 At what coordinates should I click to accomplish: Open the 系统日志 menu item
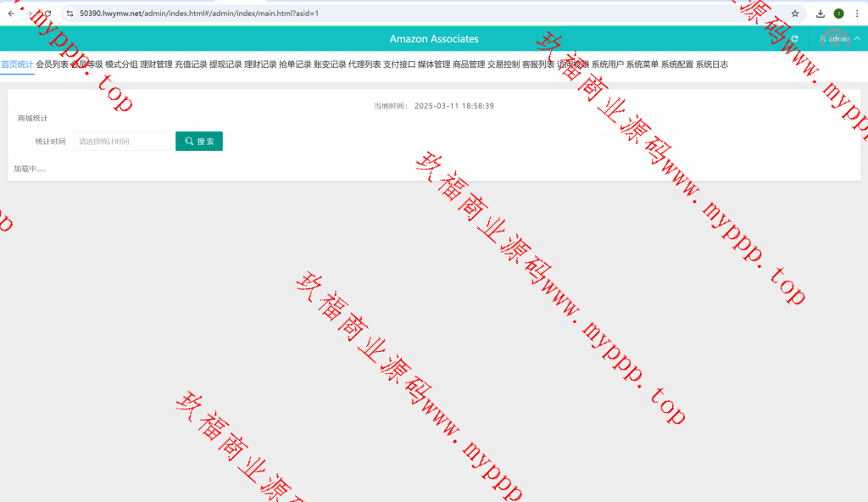[x=712, y=64]
